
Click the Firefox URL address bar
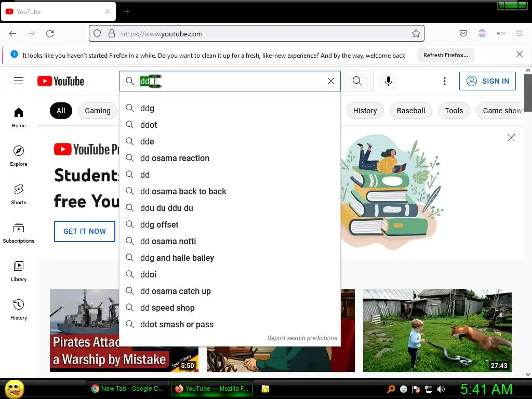[256, 34]
